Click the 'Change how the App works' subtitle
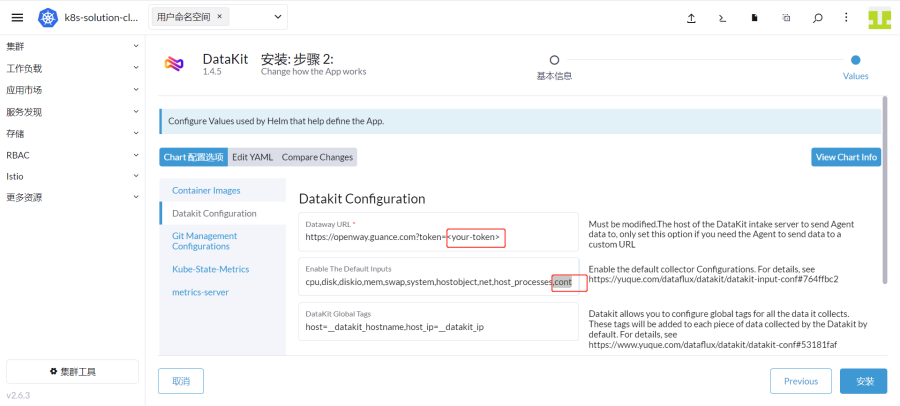This screenshot has width=900, height=406. pos(313,72)
